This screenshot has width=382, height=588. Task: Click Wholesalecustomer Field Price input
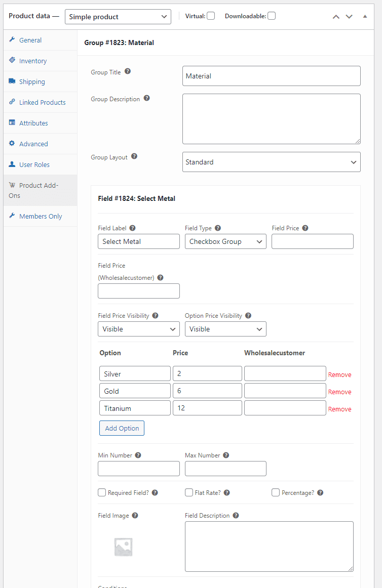point(139,291)
